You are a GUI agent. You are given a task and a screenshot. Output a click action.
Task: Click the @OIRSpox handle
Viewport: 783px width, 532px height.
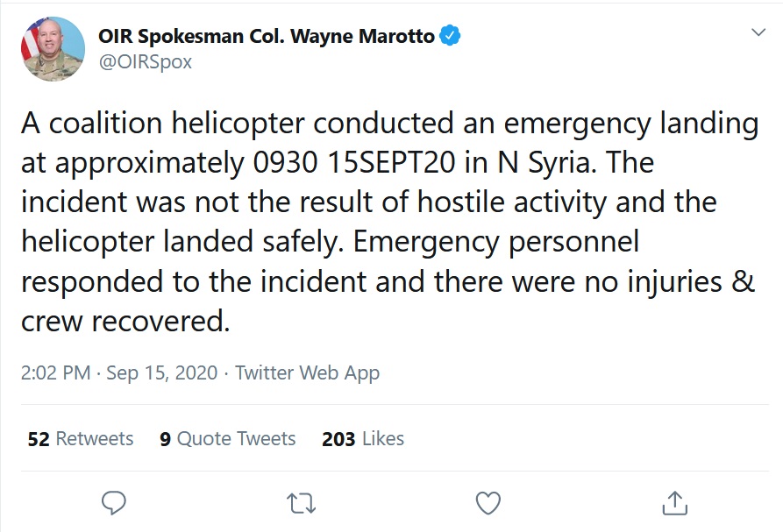(x=145, y=61)
